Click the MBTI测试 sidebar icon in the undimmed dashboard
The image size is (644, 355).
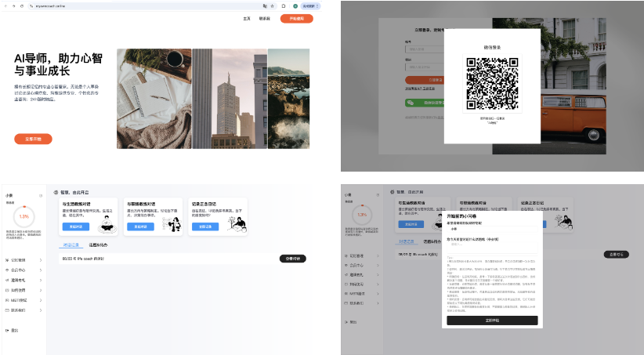coord(7,300)
